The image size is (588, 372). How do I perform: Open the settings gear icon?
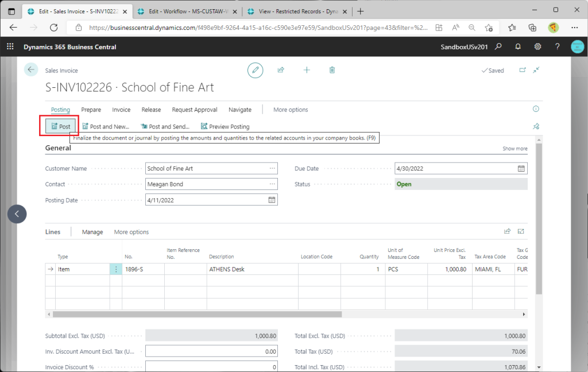pos(537,47)
